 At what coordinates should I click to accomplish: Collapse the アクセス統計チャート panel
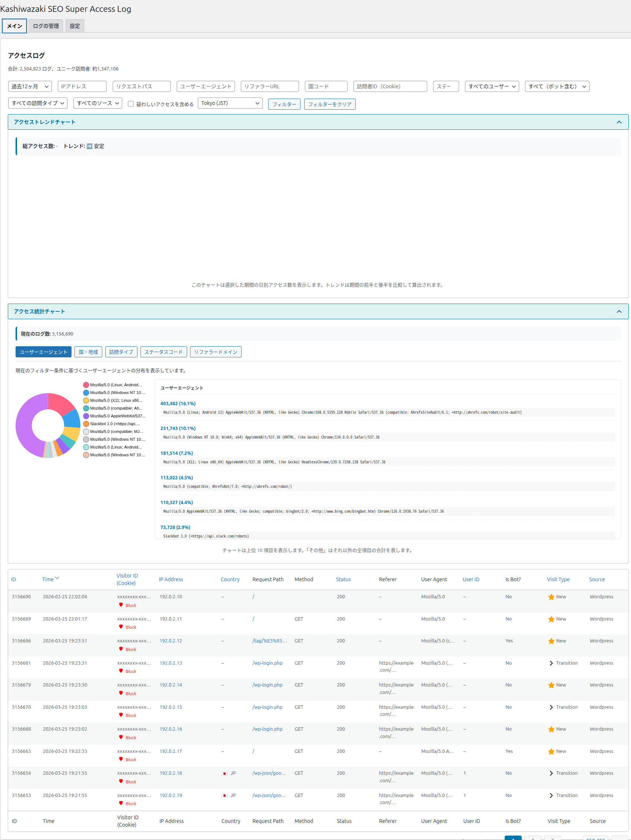point(619,311)
